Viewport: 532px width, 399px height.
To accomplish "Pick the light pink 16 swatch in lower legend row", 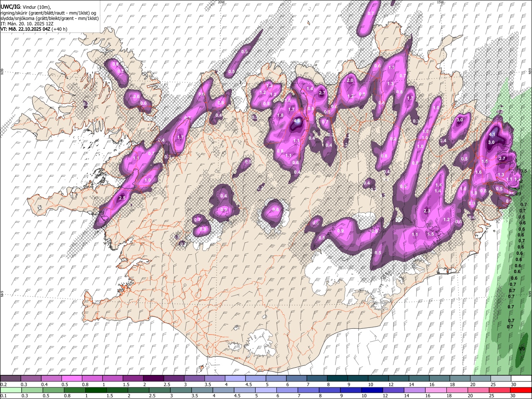I will click(x=435, y=390).
